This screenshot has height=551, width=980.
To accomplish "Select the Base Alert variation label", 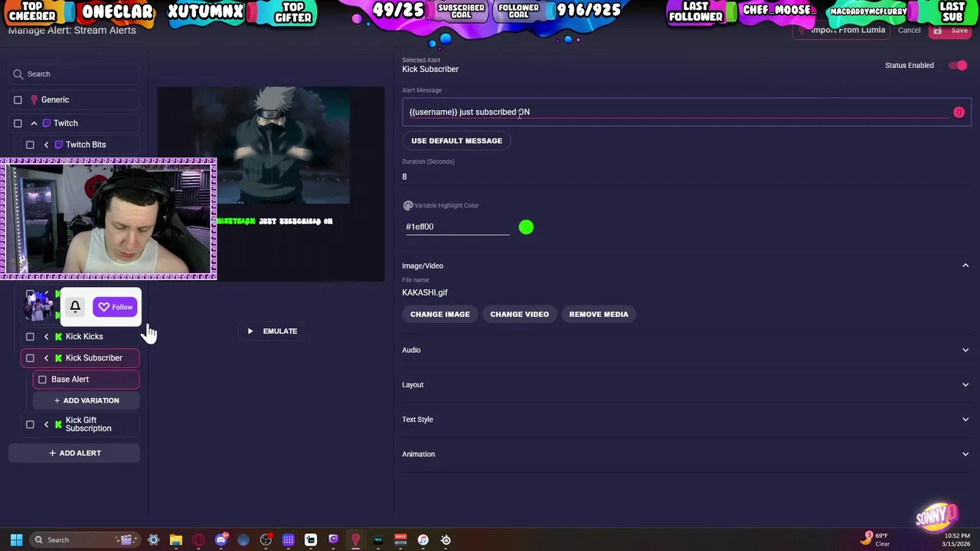I will pos(70,380).
